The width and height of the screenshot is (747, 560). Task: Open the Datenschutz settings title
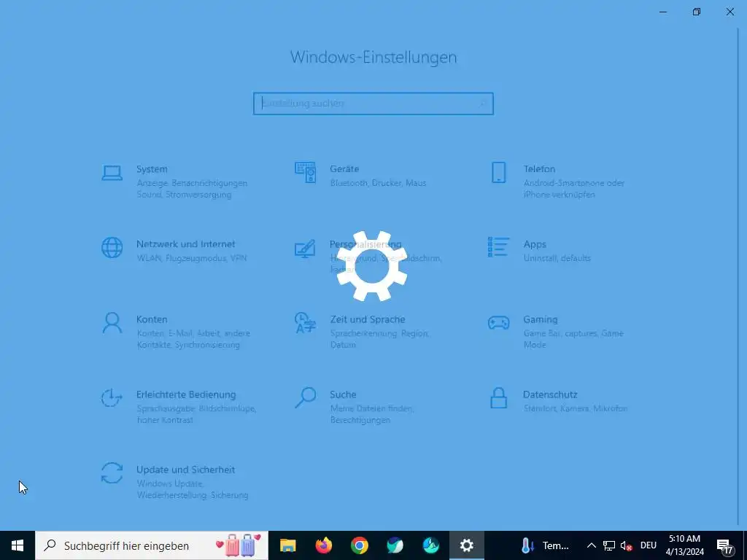click(x=550, y=394)
